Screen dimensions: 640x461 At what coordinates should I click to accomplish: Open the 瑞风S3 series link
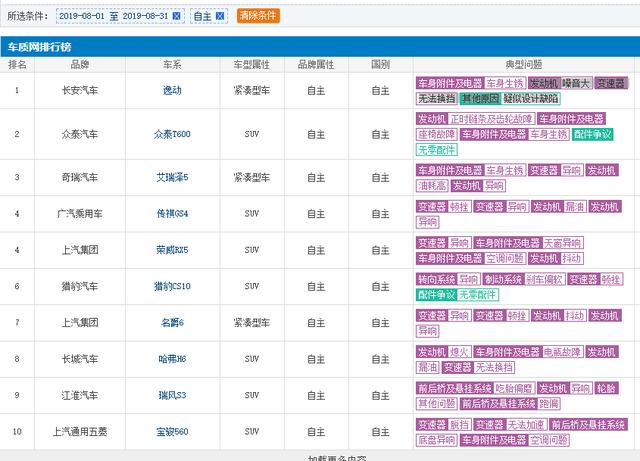coord(172,395)
